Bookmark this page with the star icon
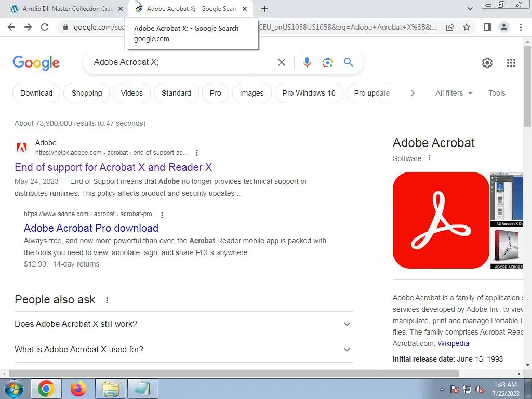This screenshot has width=532, height=399. coord(467,27)
